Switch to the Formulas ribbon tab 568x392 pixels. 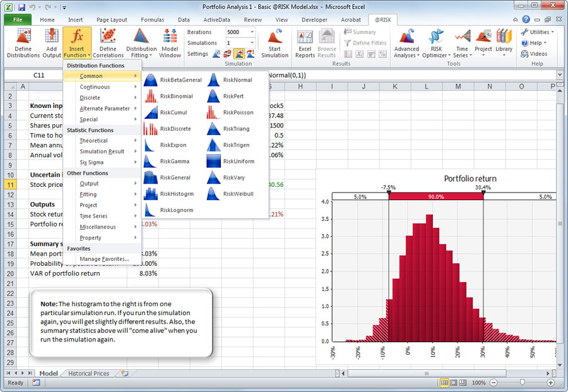click(153, 20)
